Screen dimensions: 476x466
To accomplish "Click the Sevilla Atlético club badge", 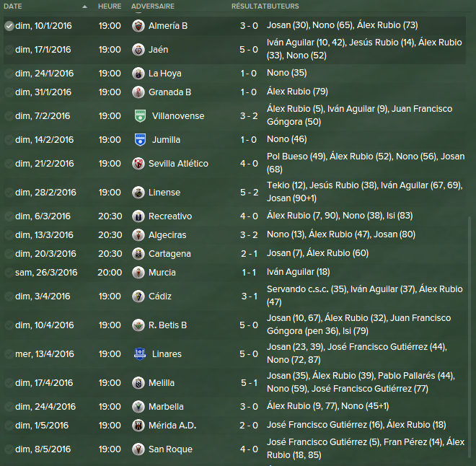I will click(138, 164).
